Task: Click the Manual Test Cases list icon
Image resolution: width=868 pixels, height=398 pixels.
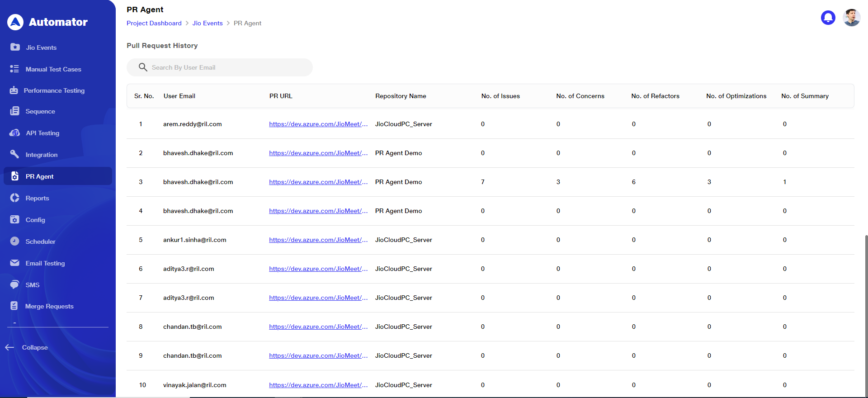Action: (14, 69)
